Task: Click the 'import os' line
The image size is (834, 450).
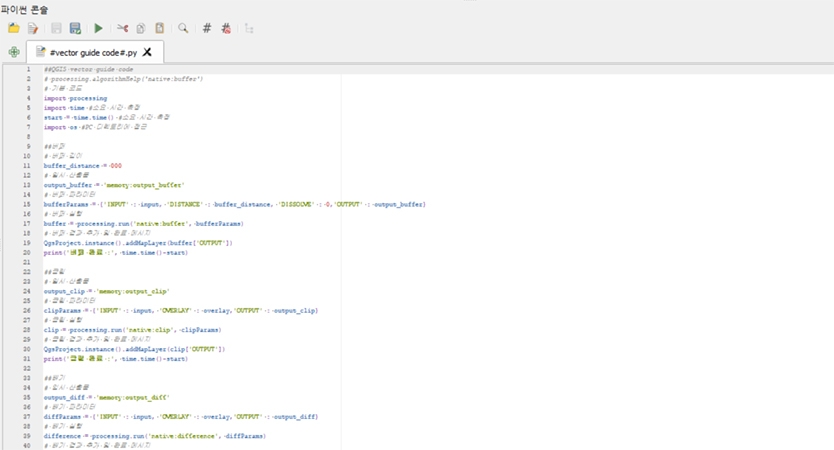Action: pos(95,127)
